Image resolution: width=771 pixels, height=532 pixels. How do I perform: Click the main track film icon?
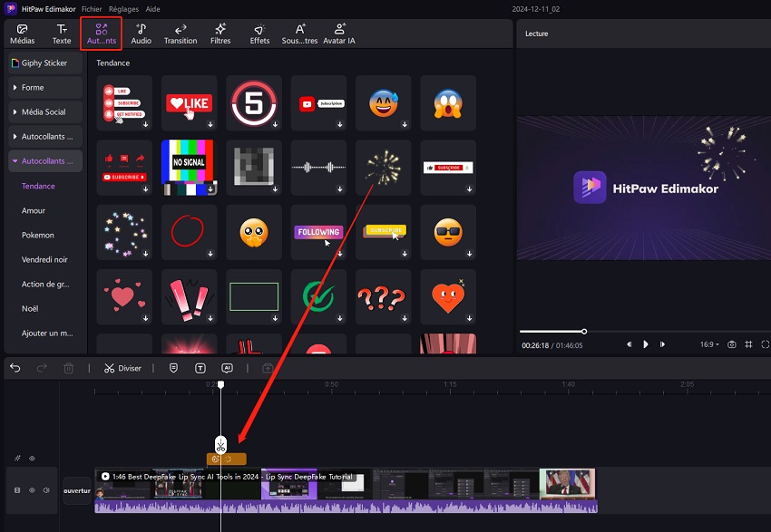click(x=17, y=490)
